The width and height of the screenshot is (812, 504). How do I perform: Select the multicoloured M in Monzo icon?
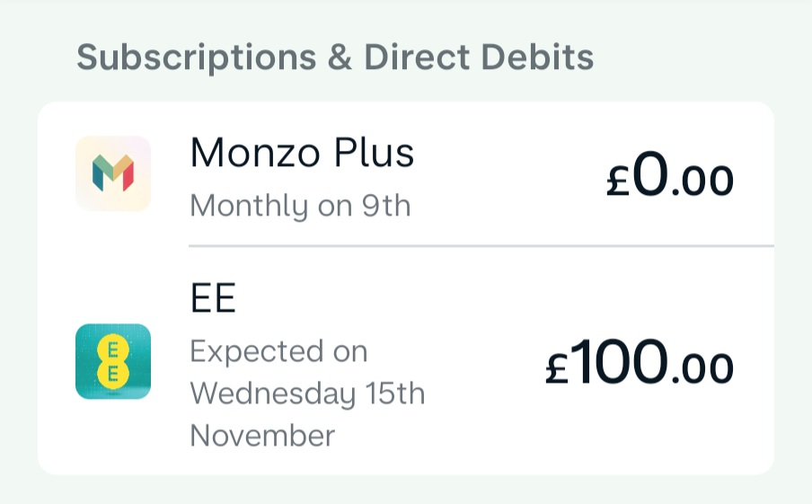tap(113, 173)
